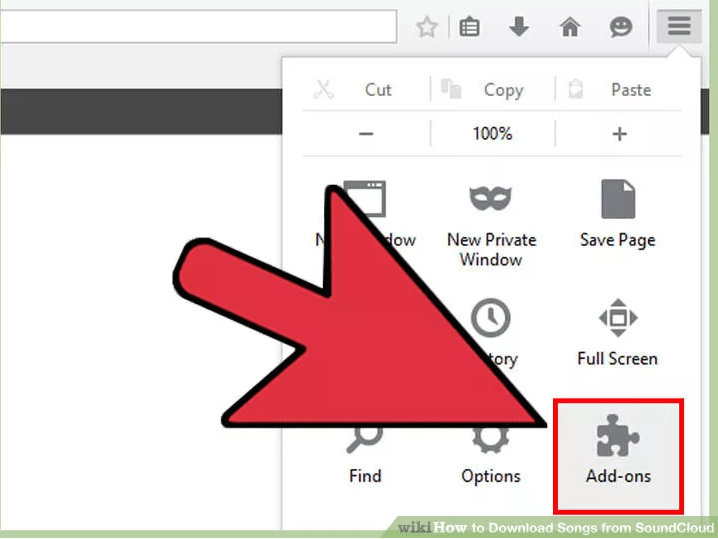Screen dimensions: 718x539
Task: Open the chat smiley icon
Action: coord(621,27)
